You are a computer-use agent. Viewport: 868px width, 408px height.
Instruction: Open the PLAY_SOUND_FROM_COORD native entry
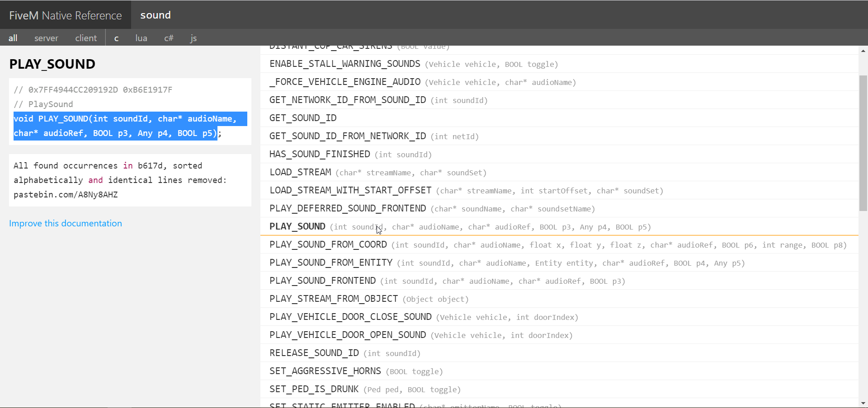(328, 244)
